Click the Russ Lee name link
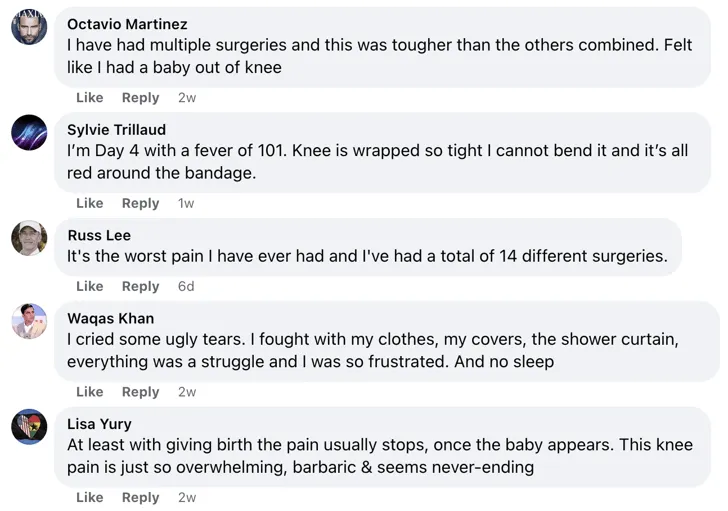 pos(99,235)
